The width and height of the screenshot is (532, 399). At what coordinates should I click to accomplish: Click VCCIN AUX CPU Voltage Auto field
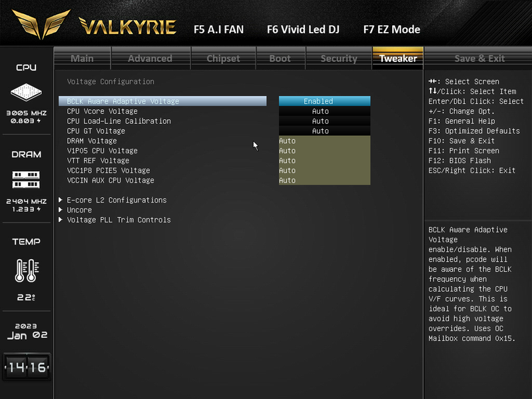[324, 180]
